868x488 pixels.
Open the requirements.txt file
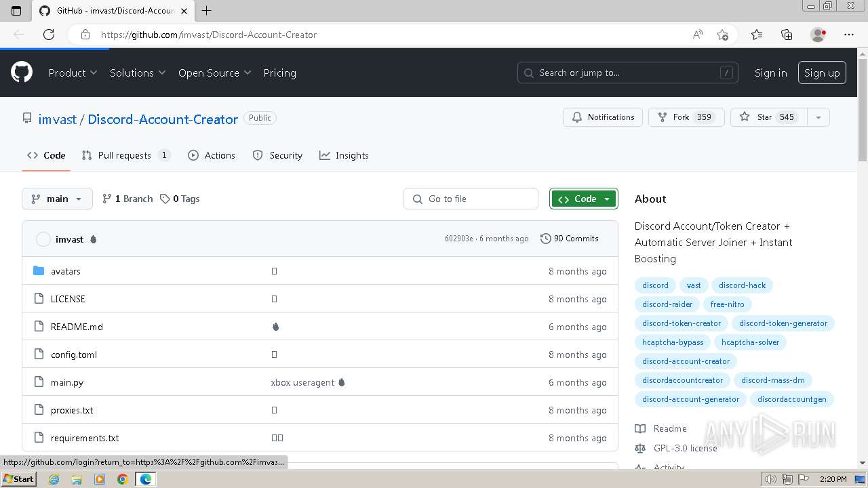pos(85,438)
